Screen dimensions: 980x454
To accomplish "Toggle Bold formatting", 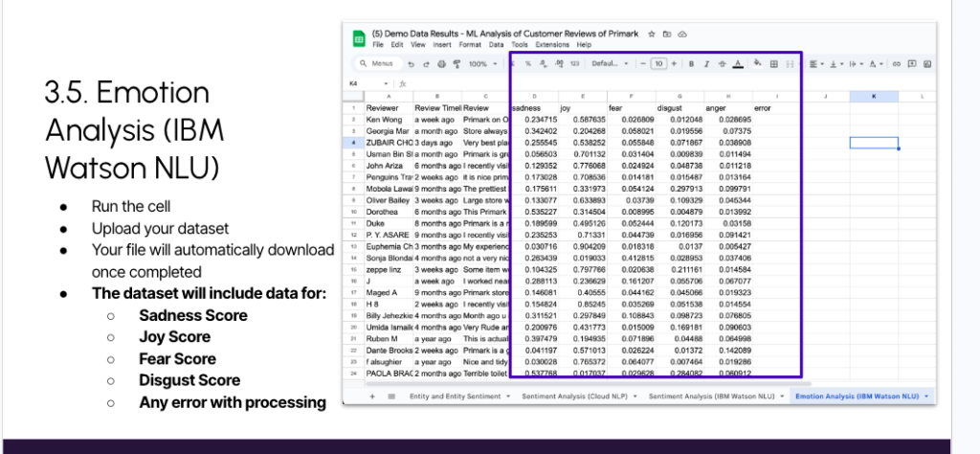I will 691,64.
